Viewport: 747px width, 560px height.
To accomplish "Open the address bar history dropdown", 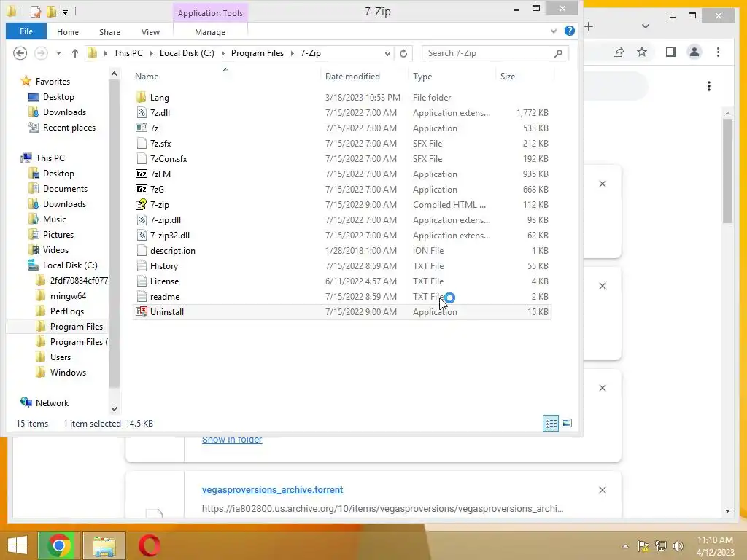I will coord(387,53).
